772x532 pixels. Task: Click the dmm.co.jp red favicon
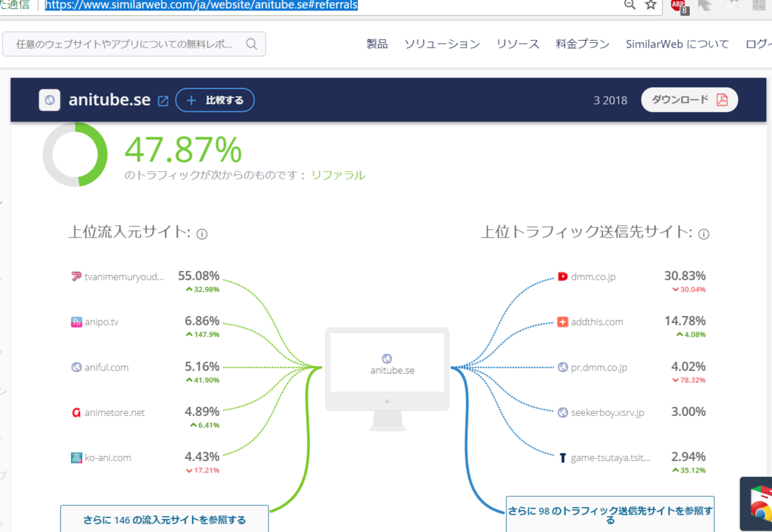(562, 277)
